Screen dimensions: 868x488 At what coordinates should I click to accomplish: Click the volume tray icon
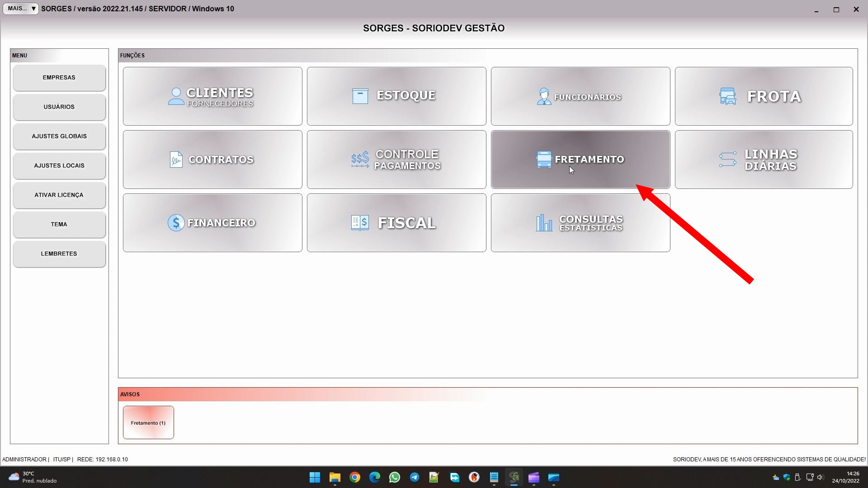click(820, 477)
